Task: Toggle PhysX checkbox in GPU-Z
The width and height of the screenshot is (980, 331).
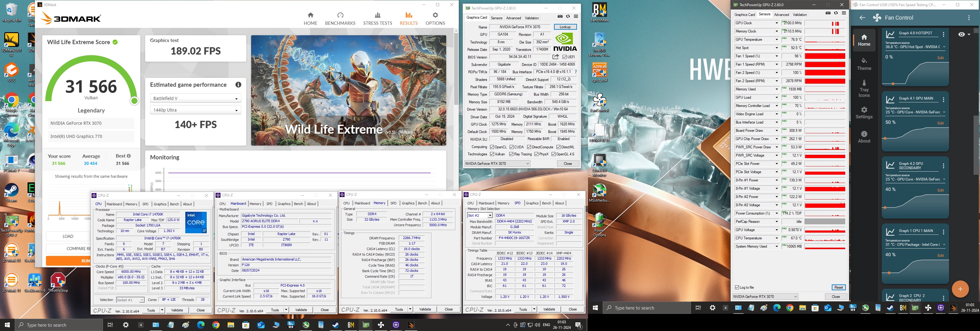Action: tap(536, 154)
